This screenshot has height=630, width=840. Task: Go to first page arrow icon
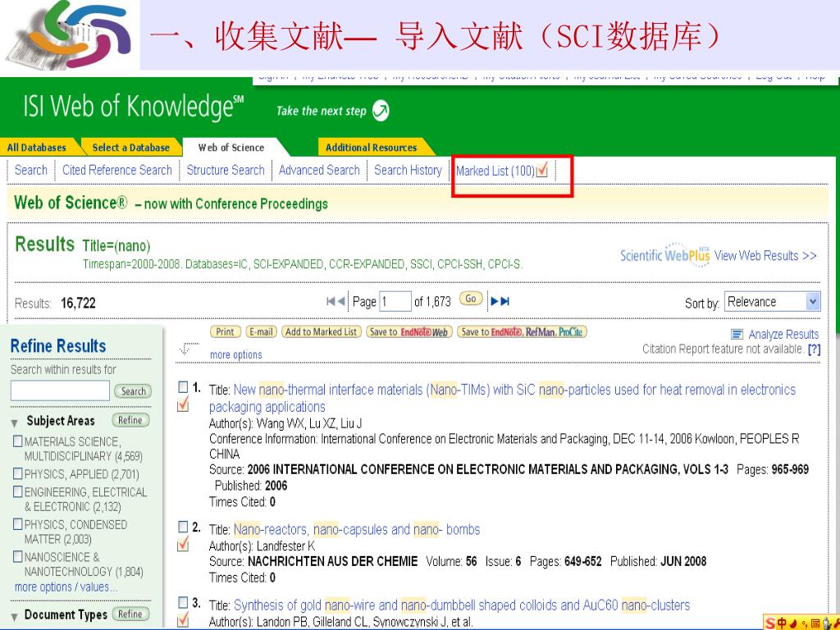331,302
